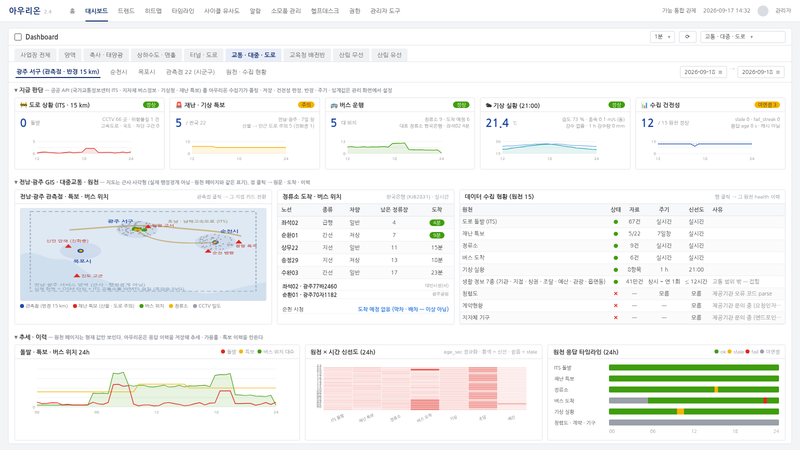Toggle 특보 series in 24h trend legend
This screenshot has height=450, width=800.
[247, 352]
